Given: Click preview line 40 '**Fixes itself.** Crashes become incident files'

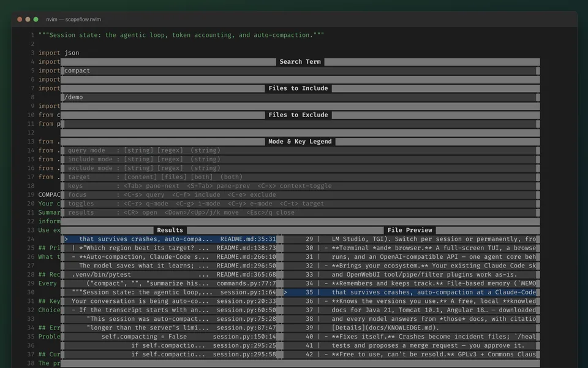Looking at the screenshot, I should 410,337.
